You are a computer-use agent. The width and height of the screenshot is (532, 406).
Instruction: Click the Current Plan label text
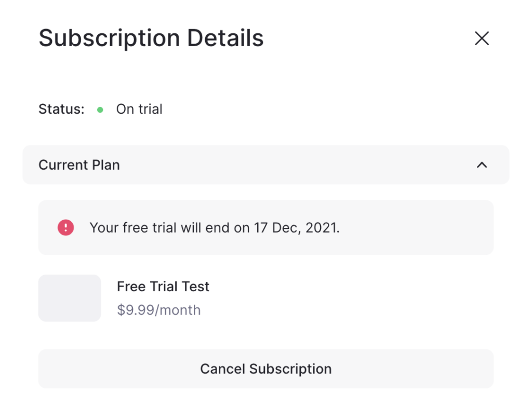[x=79, y=165]
